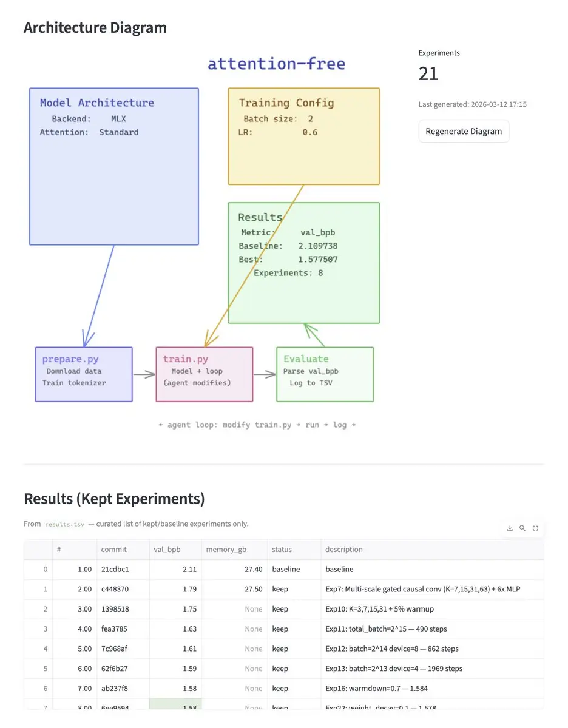Click the description column header
The image size is (568, 728).
344,550
